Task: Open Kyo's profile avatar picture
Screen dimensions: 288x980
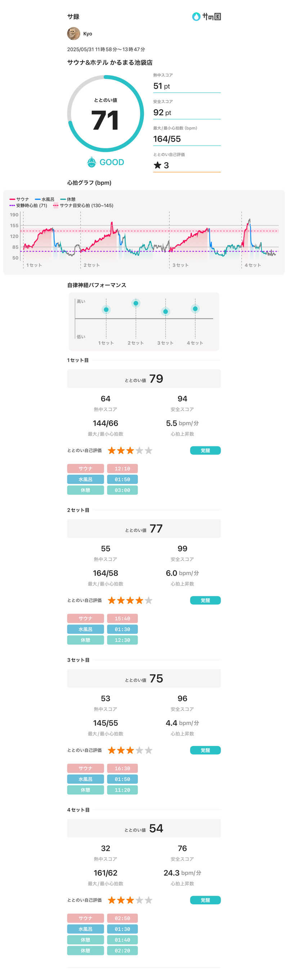Action: pyautogui.click(x=74, y=34)
